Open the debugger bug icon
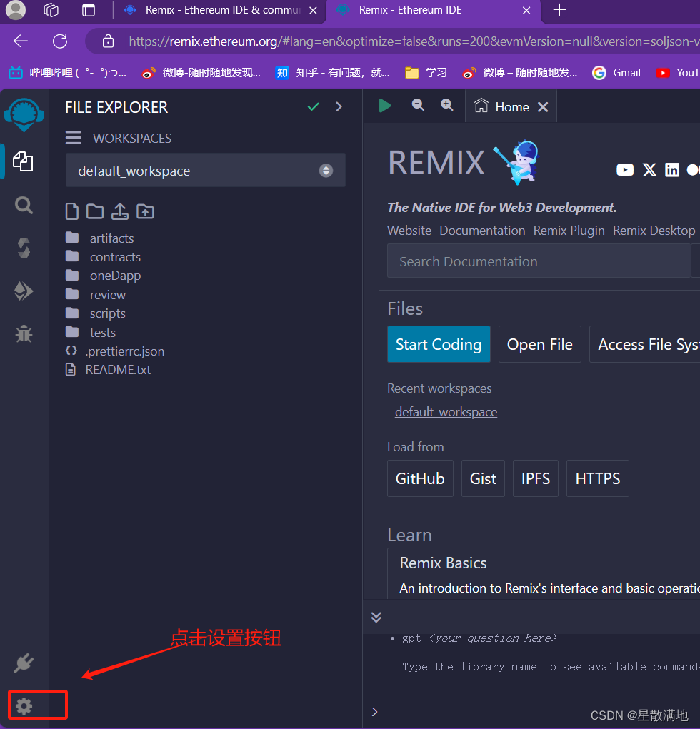700x729 pixels. [x=24, y=334]
